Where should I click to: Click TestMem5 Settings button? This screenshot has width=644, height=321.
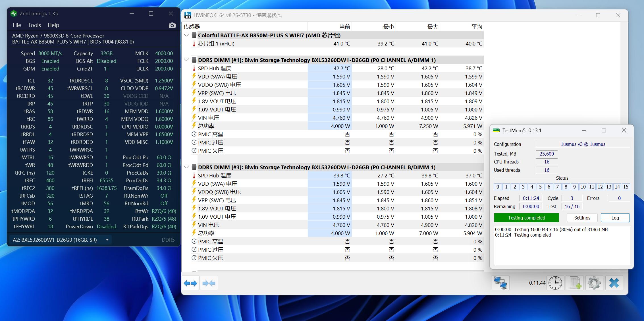(582, 218)
